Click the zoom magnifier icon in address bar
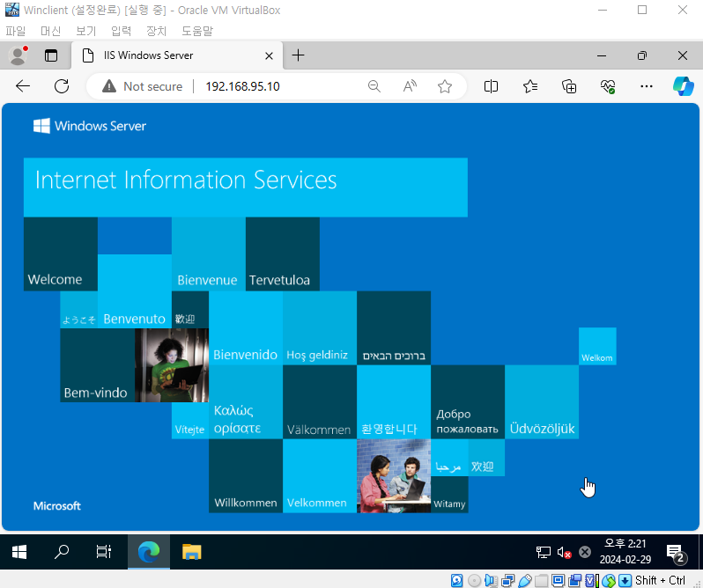 click(374, 86)
